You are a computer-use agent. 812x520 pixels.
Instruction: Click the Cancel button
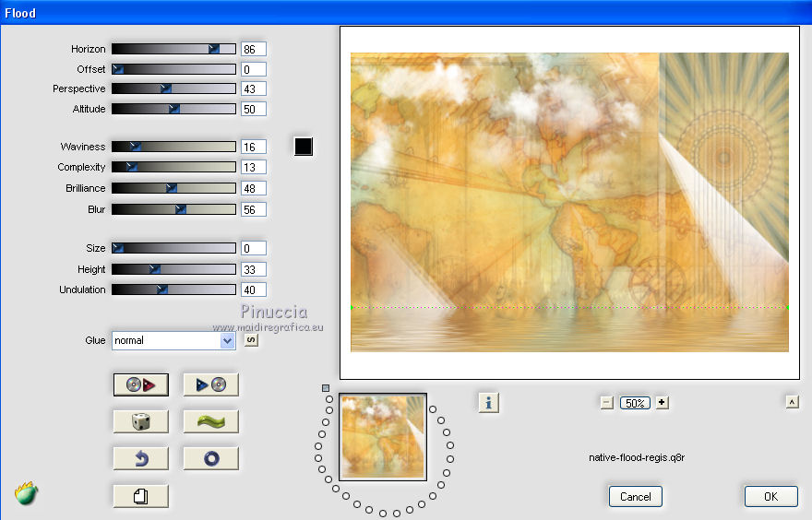[x=636, y=497]
